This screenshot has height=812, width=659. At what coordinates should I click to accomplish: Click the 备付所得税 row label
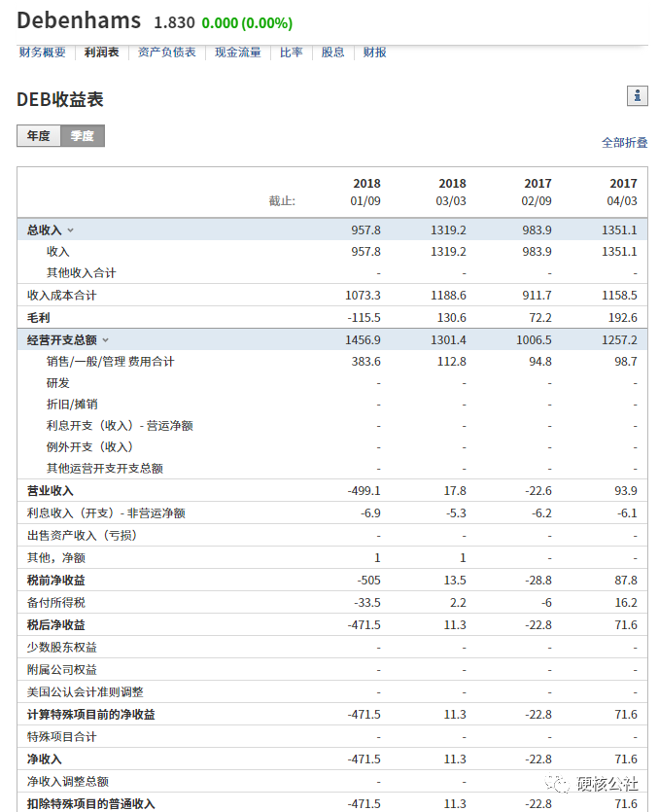click(56, 602)
